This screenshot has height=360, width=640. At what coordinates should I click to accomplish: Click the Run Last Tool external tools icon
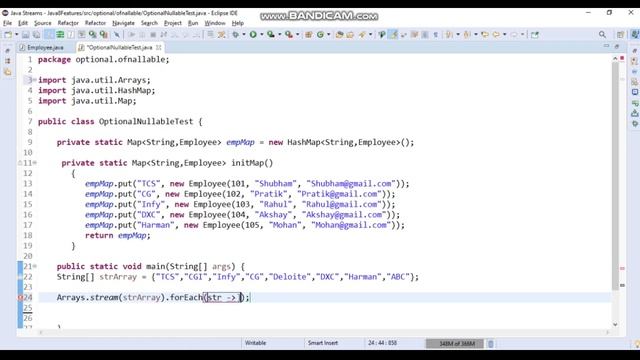(289, 35)
